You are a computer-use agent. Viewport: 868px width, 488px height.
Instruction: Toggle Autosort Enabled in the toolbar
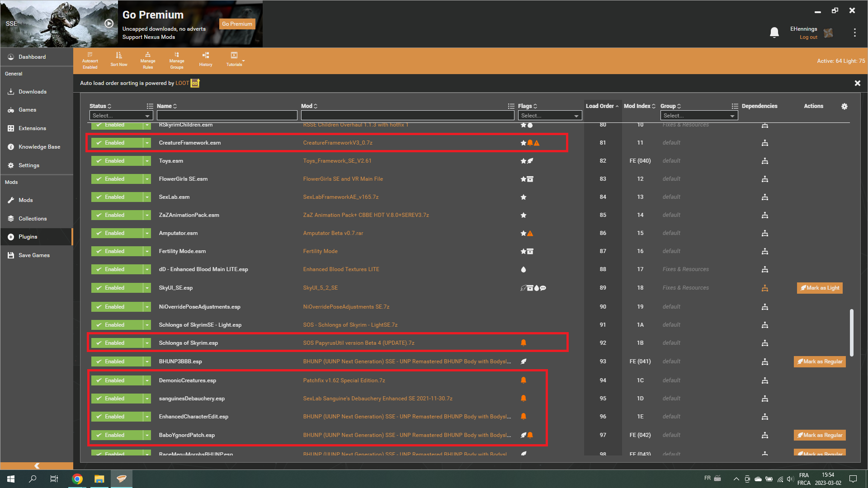(90, 61)
